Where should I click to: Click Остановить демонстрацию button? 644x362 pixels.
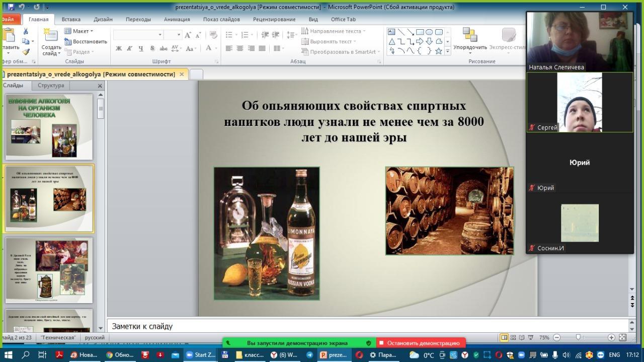tap(422, 343)
